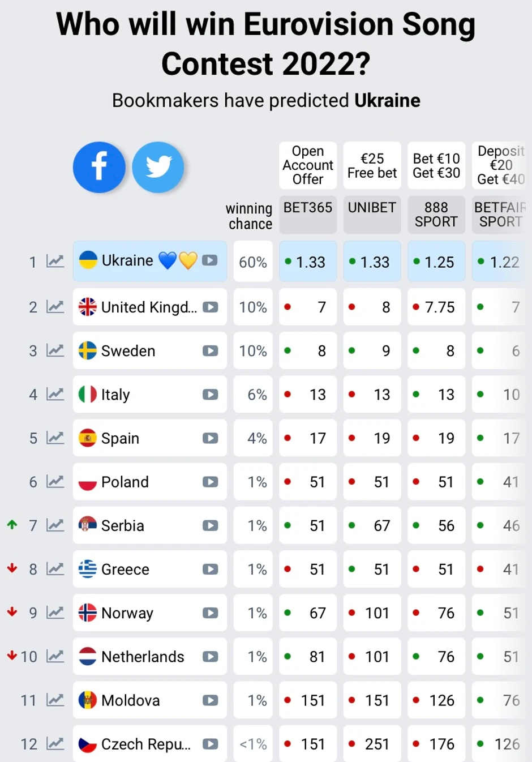Open Ukraine's odds history chart icon
The width and height of the screenshot is (532, 762).
coord(55,261)
